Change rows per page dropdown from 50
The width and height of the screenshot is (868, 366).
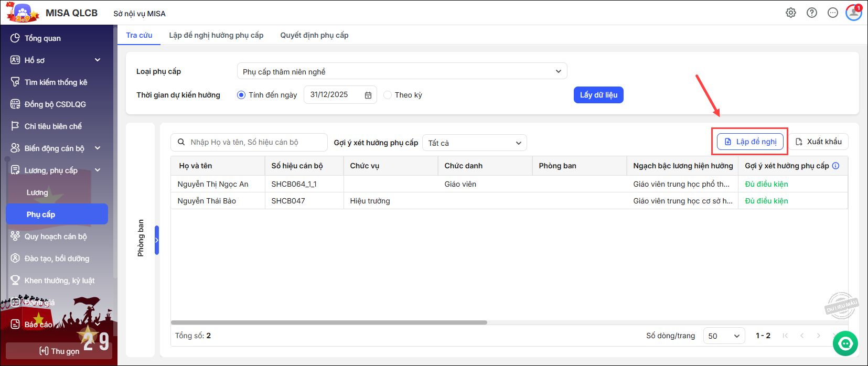click(723, 336)
